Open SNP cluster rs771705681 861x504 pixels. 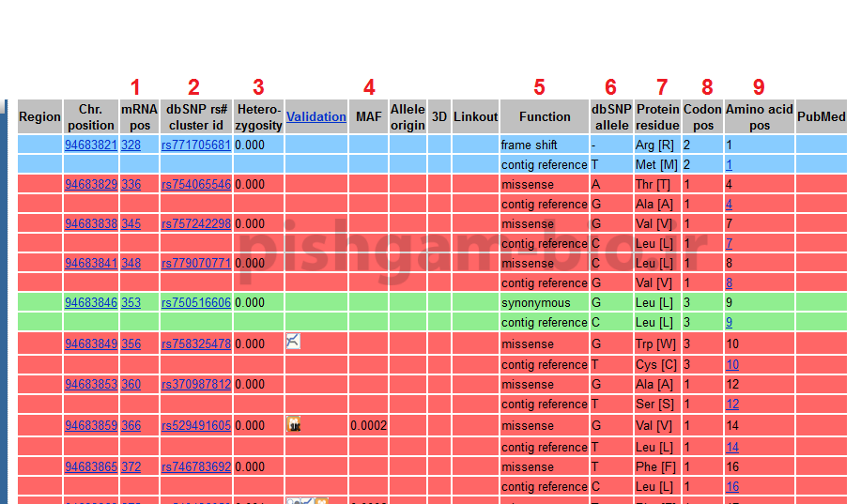click(195, 145)
